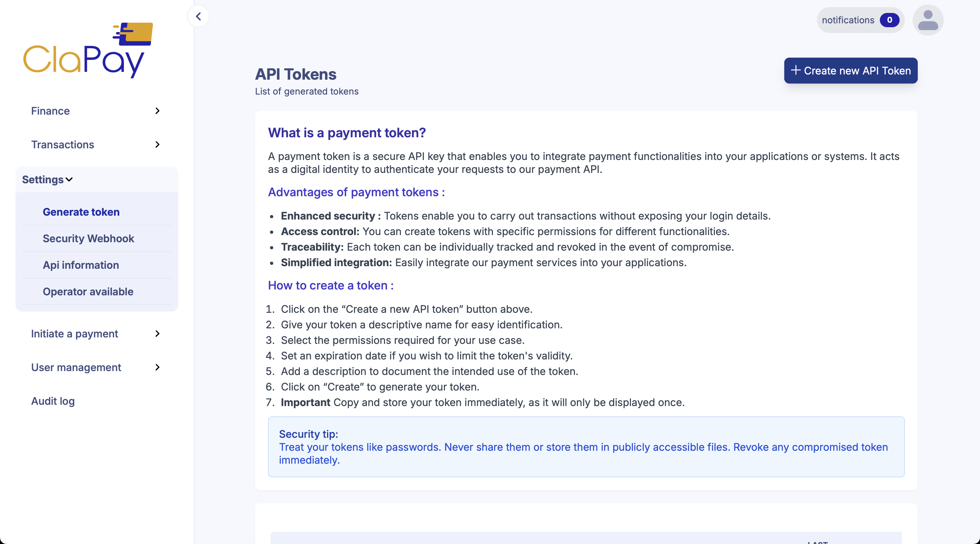Open the Api information page
Screen dimensions: 980x544
[81, 265]
